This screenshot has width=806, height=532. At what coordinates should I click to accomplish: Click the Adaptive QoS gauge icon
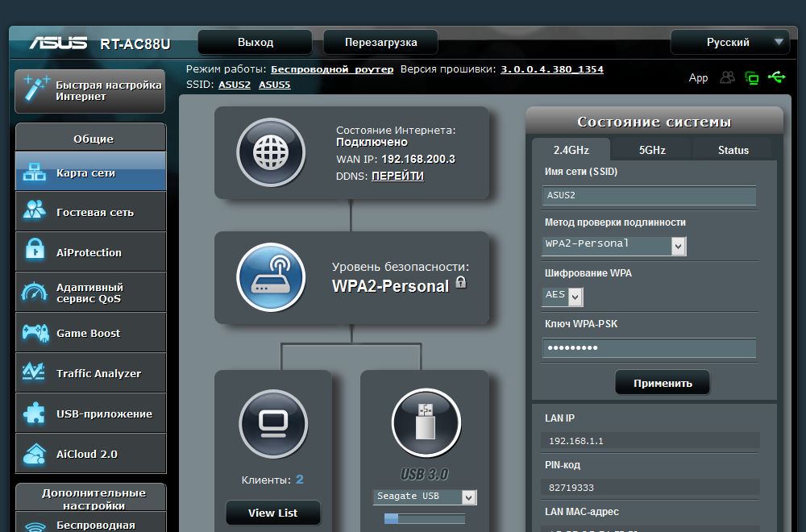(34, 292)
